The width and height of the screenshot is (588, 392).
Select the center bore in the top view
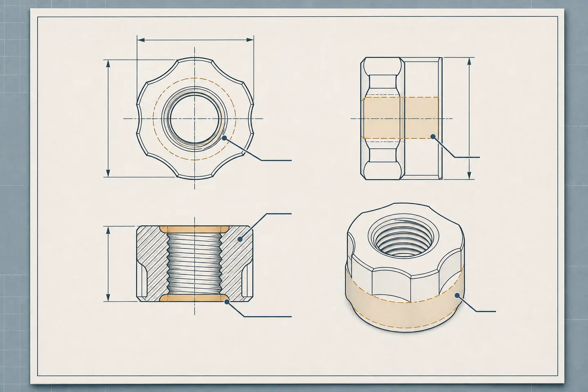(x=194, y=118)
